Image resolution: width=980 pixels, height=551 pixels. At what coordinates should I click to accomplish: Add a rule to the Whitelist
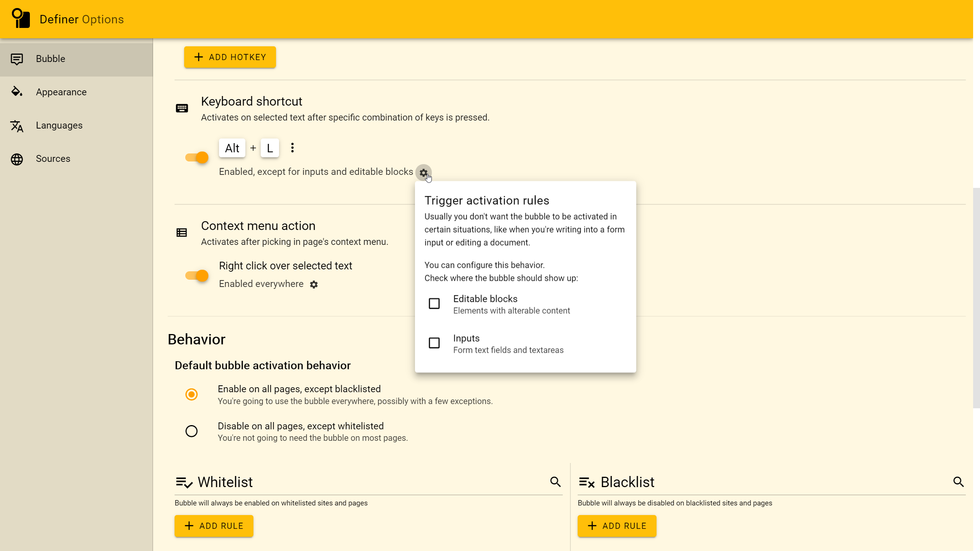pos(214,526)
